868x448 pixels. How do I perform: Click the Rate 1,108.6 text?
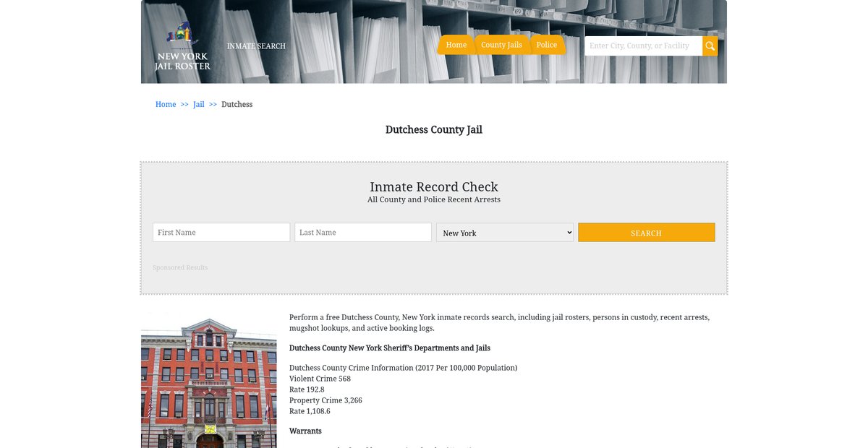click(x=310, y=411)
